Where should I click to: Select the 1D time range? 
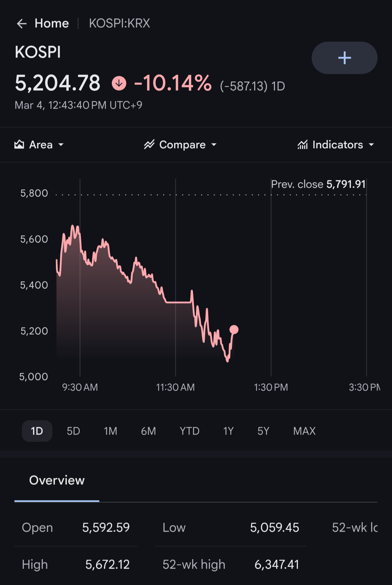(37, 431)
